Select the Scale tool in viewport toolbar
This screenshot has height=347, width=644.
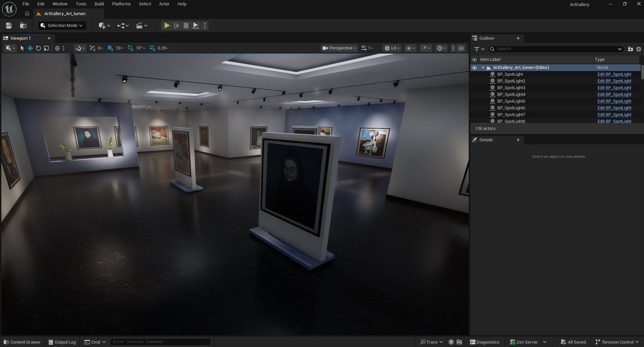pyautogui.click(x=47, y=48)
